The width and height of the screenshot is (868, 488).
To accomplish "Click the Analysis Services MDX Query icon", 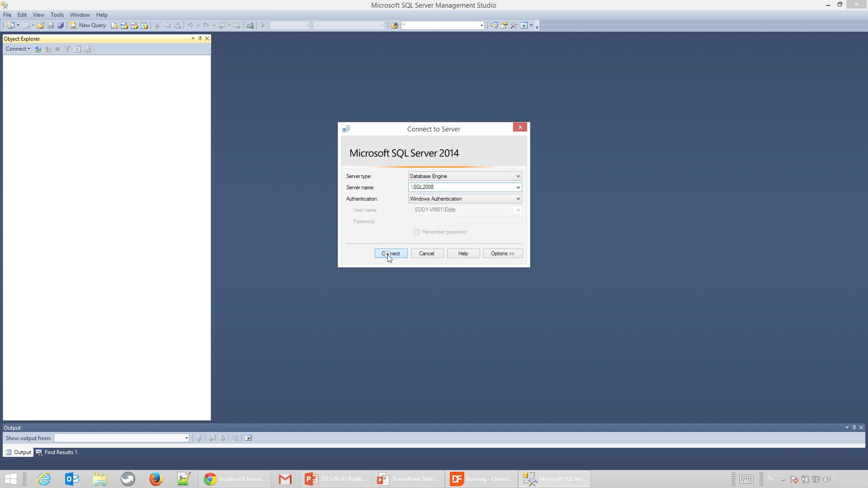I will pos(124,25).
